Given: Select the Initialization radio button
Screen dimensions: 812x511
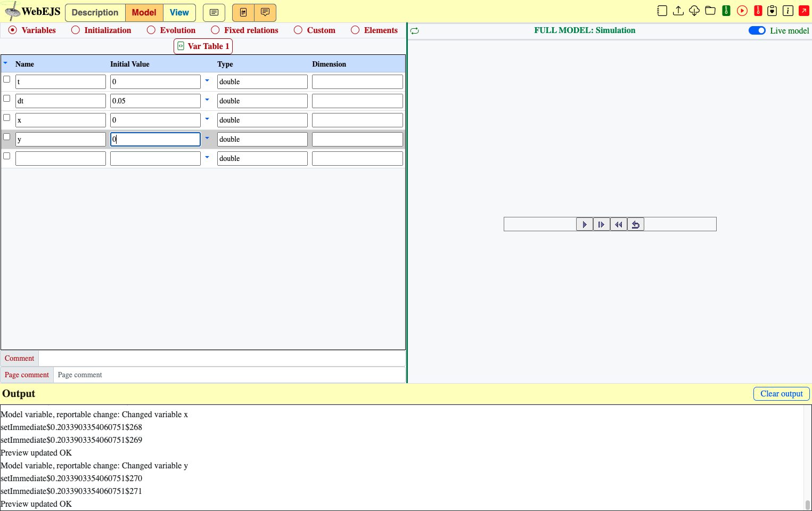Looking at the screenshot, I should [x=76, y=30].
